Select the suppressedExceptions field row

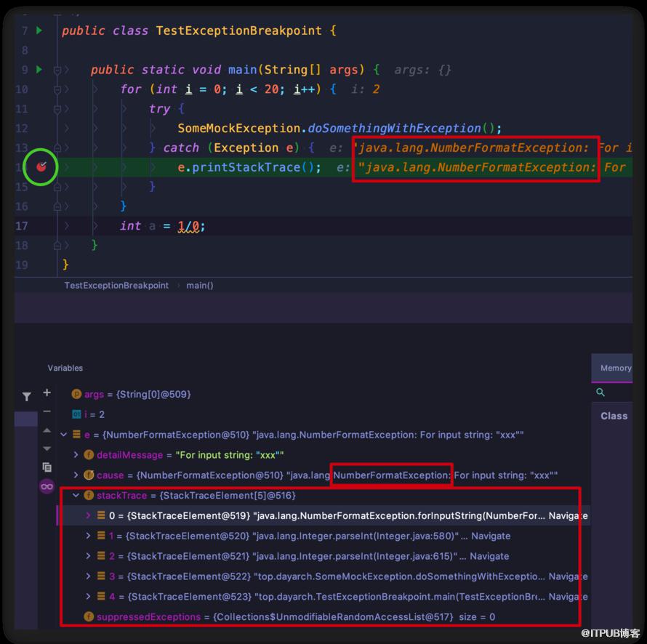click(325, 617)
